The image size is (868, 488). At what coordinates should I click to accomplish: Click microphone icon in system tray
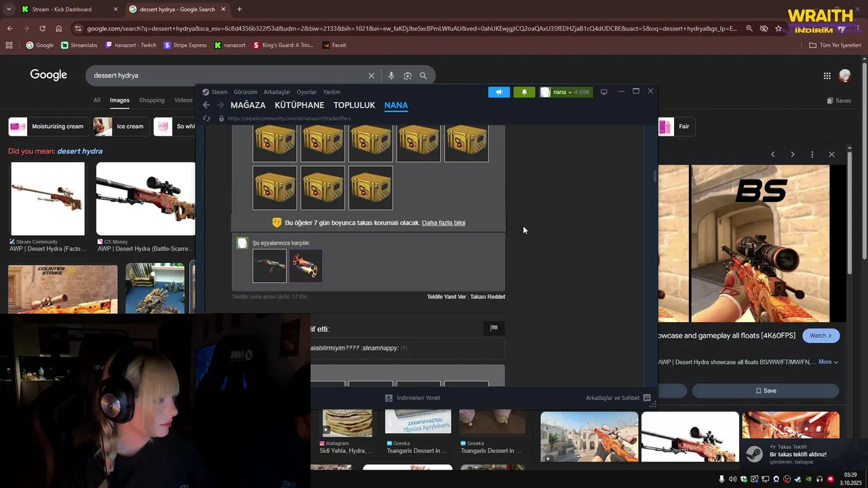click(x=722, y=479)
